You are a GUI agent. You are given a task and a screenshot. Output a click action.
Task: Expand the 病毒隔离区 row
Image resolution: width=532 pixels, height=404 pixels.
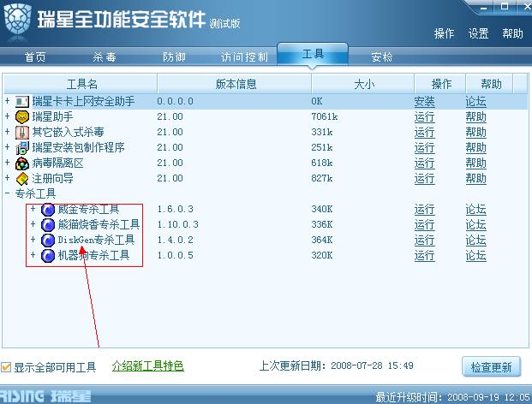click(7, 163)
